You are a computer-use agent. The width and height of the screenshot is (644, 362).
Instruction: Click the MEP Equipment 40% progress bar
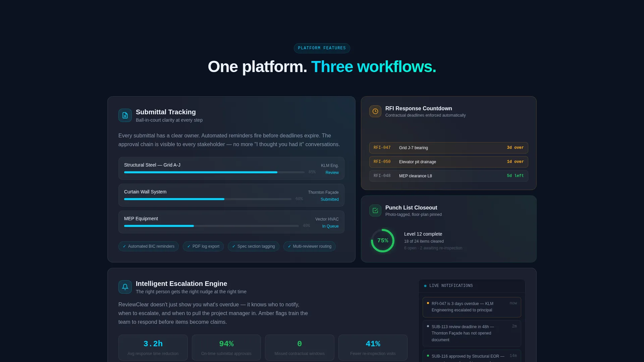pos(211,226)
